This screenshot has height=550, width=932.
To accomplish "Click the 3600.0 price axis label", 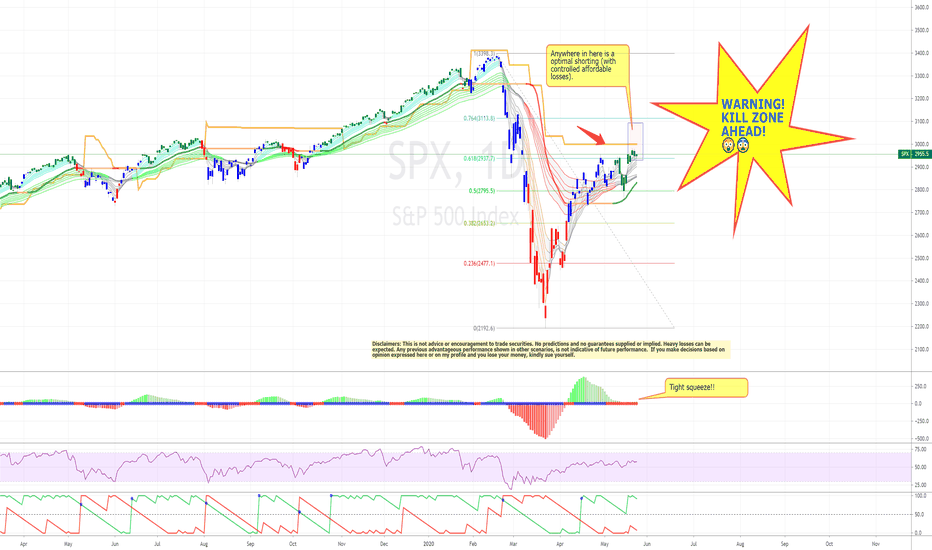I will point(921,7).
